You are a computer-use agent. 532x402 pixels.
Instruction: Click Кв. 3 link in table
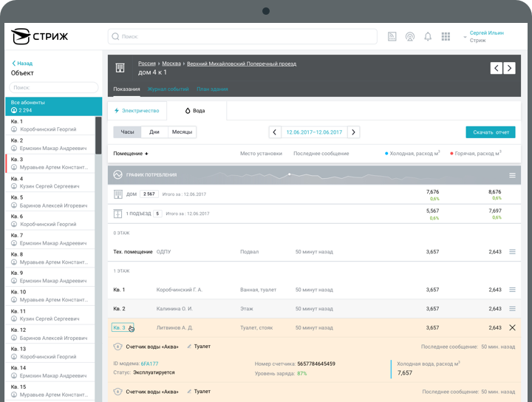120,327
